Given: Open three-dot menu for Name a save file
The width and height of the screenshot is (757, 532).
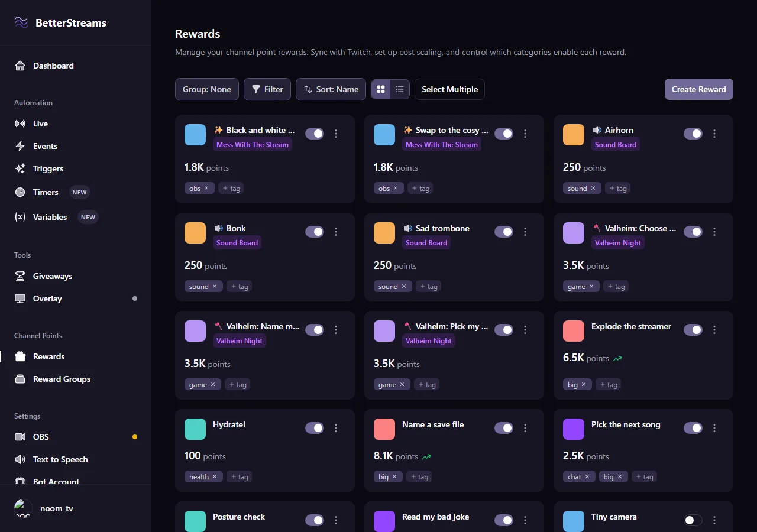Looking at the screenshot, I should pyautogui.click(x=525, y=428).
